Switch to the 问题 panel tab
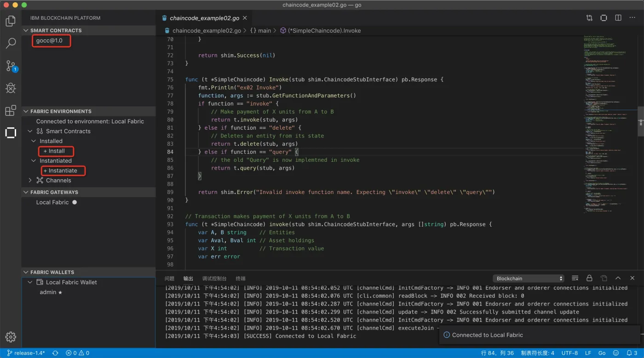Viewport: 644px width, 358px height. (x=169, y=278)
